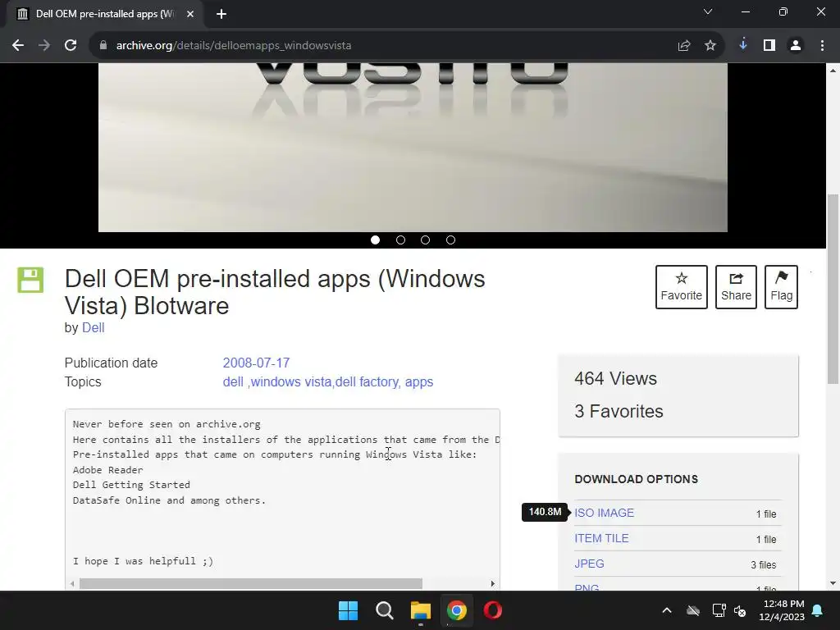Screen dimensions: 840x630
Task: Flag this item with the Flag button
Action: pos(781,287)
